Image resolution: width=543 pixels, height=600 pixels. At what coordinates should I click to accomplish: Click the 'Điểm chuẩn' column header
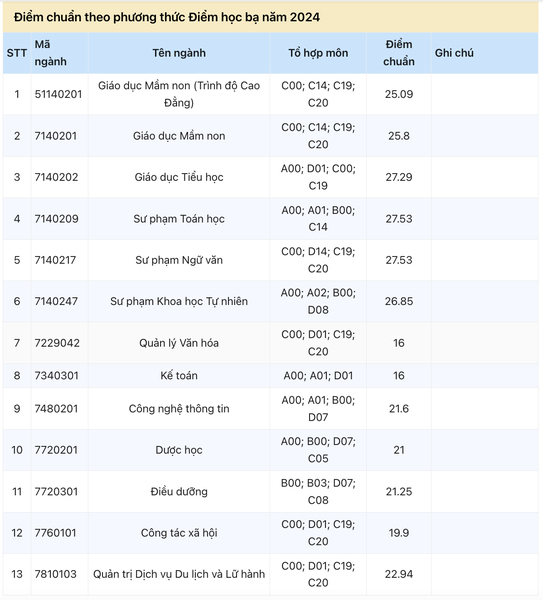tap(399, 53)
